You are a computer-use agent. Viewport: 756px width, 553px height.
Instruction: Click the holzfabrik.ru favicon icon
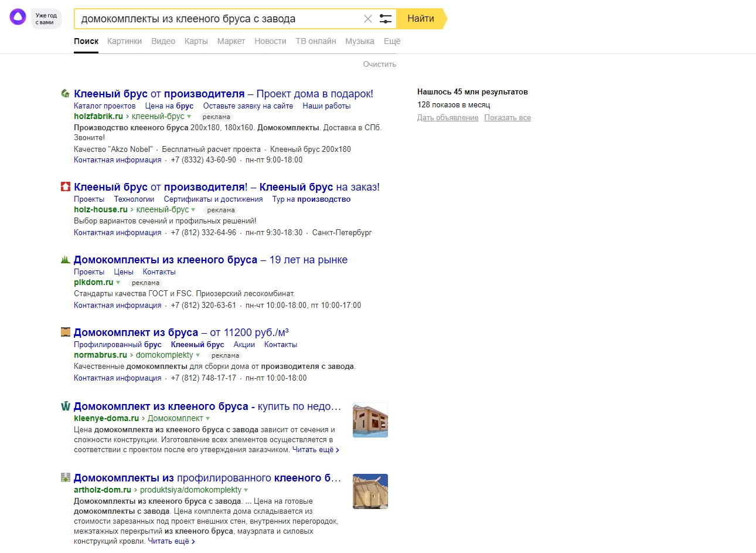pyautogui.click(x=66, y=93)
